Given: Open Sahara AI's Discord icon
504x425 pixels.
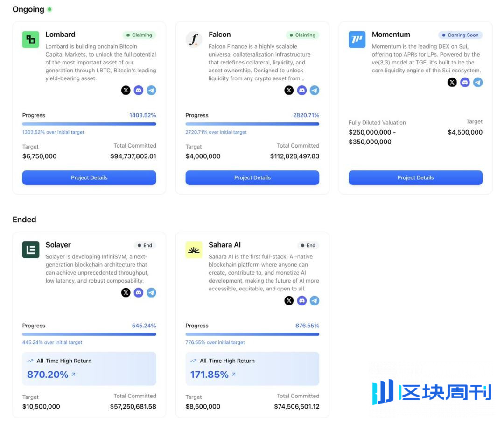Looking at the screenshot, I should pos(302,301).
